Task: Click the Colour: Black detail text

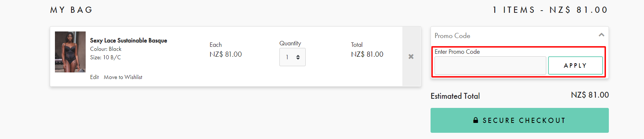Action: click(x=106, y=49)
